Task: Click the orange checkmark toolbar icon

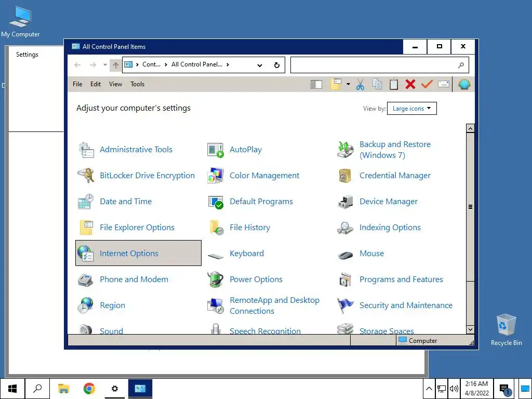Action: (427, 84)
